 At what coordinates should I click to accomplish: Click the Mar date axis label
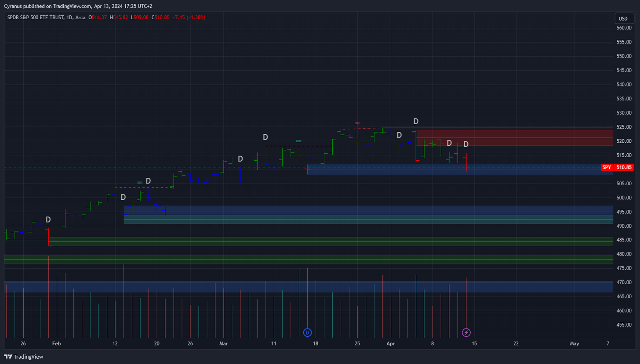pyautogui.click(x=224, y=344)
